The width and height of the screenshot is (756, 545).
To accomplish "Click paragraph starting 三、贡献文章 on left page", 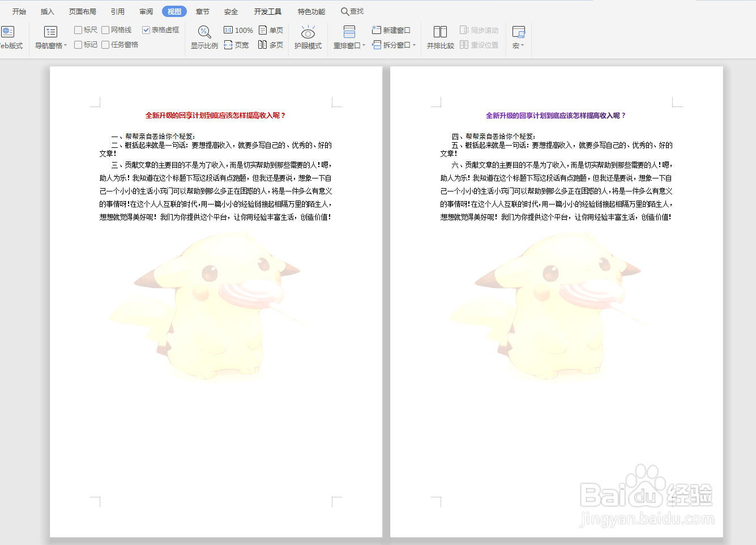I will [x=216, y=191].
